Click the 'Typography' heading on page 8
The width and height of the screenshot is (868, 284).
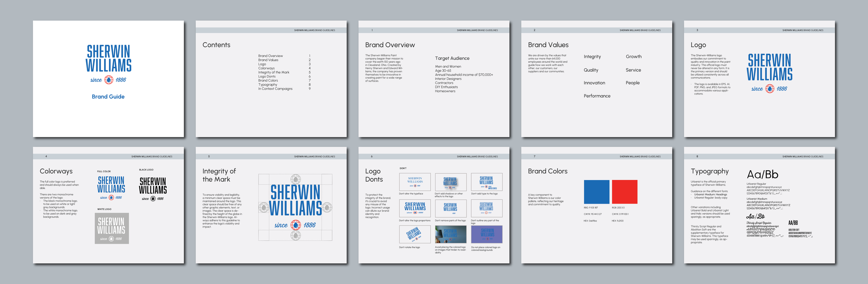pyautogui.click(x=710, y=171)
